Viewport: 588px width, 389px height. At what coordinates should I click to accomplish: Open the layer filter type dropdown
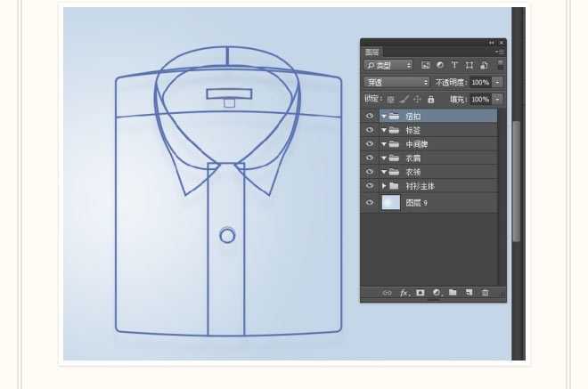click(389, 65)
